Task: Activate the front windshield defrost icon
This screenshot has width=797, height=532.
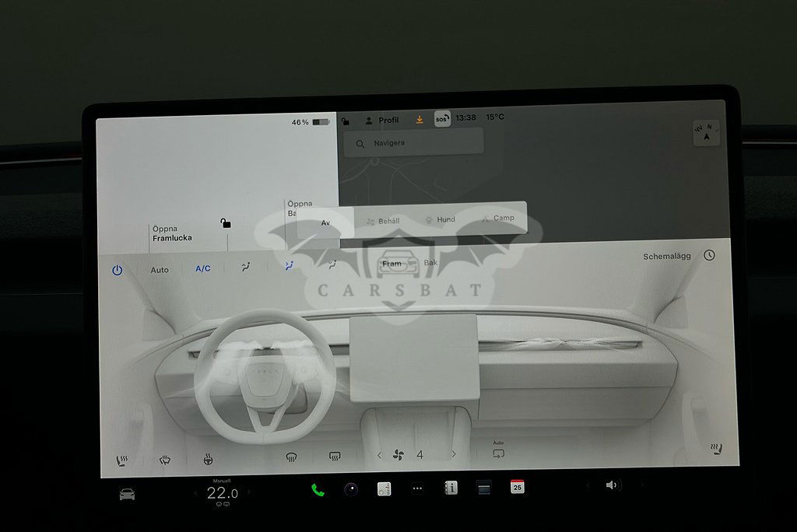Action: pyautogui.click(x=290, y=457)
